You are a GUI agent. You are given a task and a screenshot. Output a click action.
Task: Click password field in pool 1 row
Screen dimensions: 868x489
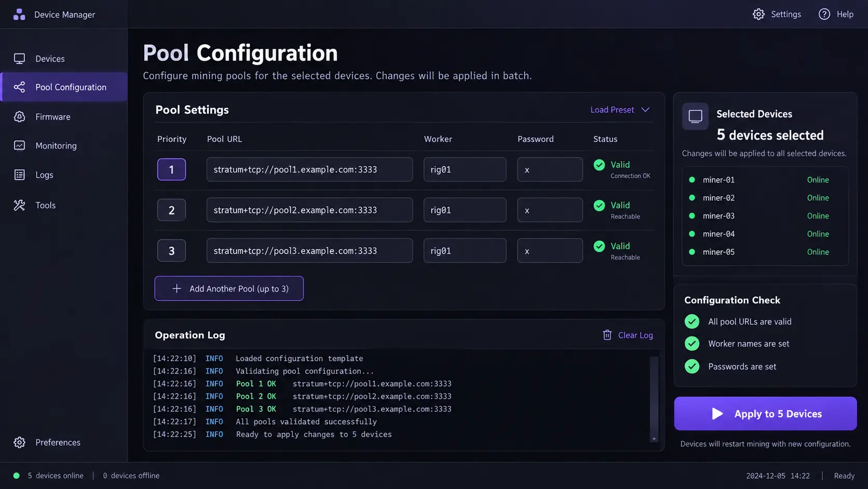pos(550,169)
